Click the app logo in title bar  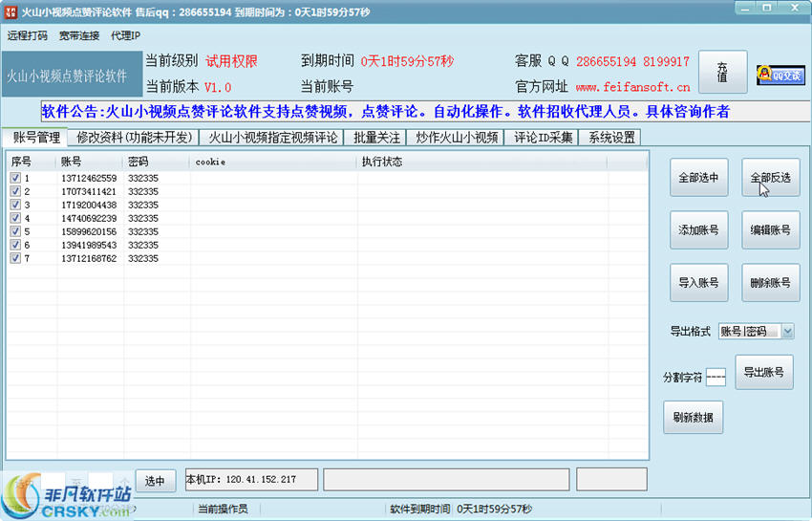[x=10, y=11]
